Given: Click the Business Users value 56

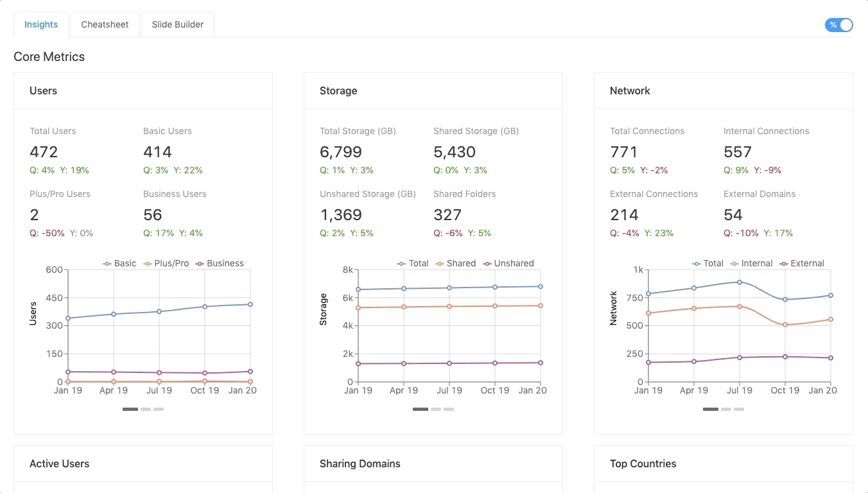Looking at the screenshot, I should [x=153, y=215].
